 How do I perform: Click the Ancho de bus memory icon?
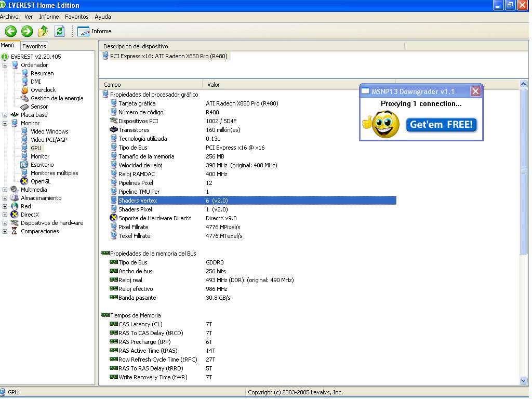click(113, 271)
